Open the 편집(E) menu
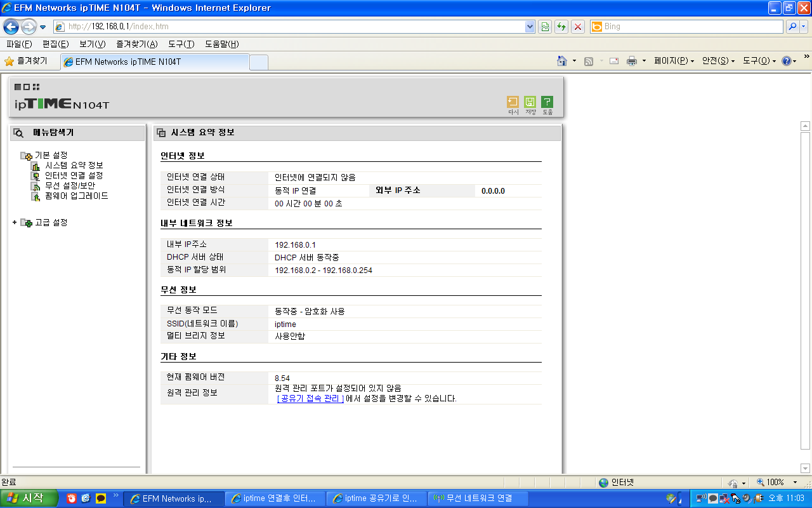This screenshot has height=508, width=812. [x=55, y=44]
